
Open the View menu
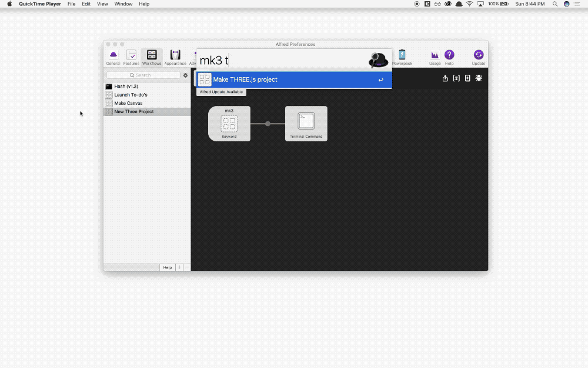point(102,4)
